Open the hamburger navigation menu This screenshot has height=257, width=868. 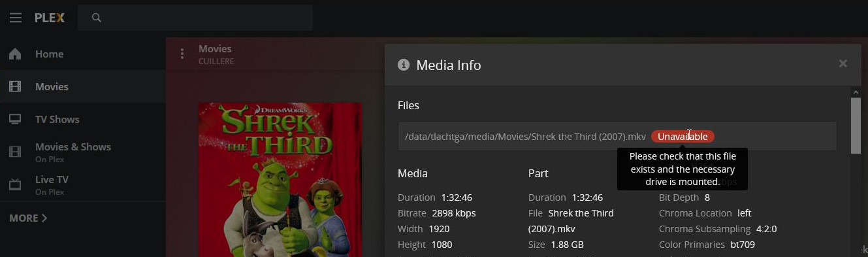click(16, 18)
